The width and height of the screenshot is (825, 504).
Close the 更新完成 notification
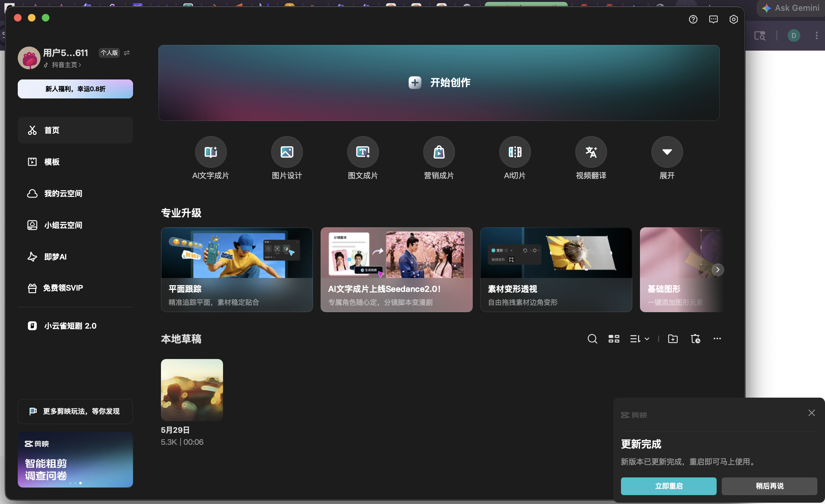pyautogui.click(x=811, y=413)
